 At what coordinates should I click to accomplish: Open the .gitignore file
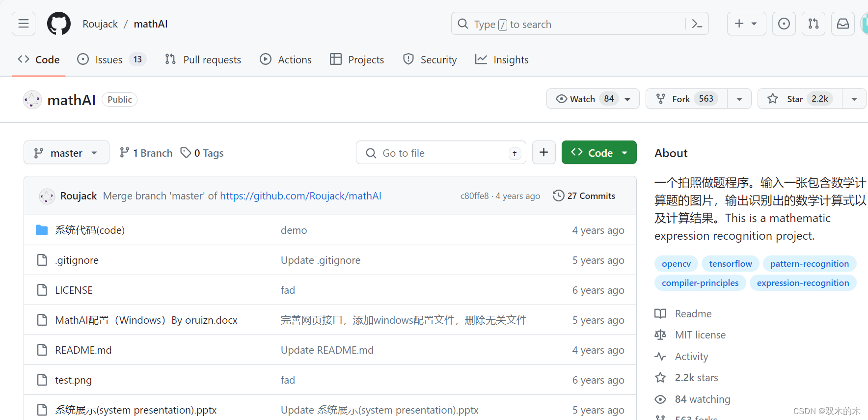click(77, 260)
